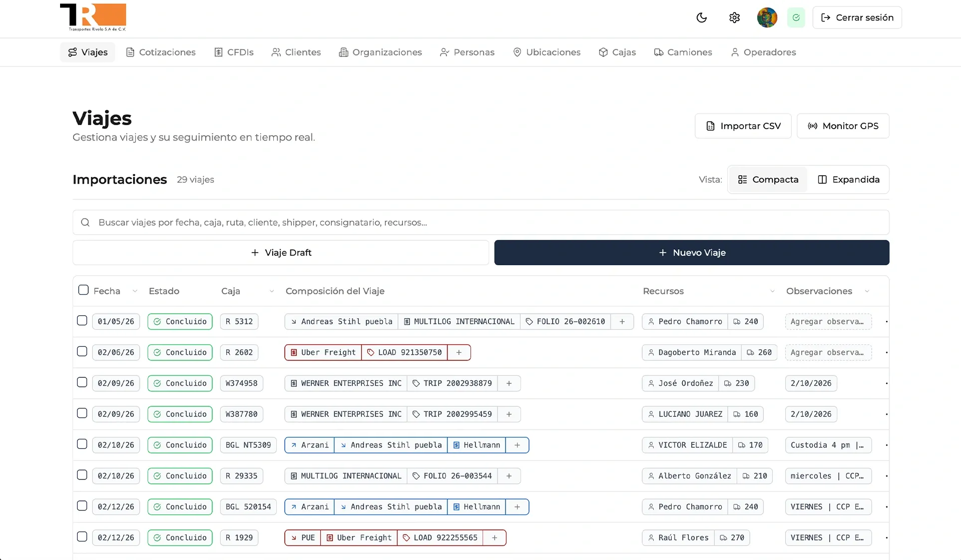Toggle dark mode moon icon
Image resolution: width=961 pixels, height=560 pixels.
tap(702, 18)
